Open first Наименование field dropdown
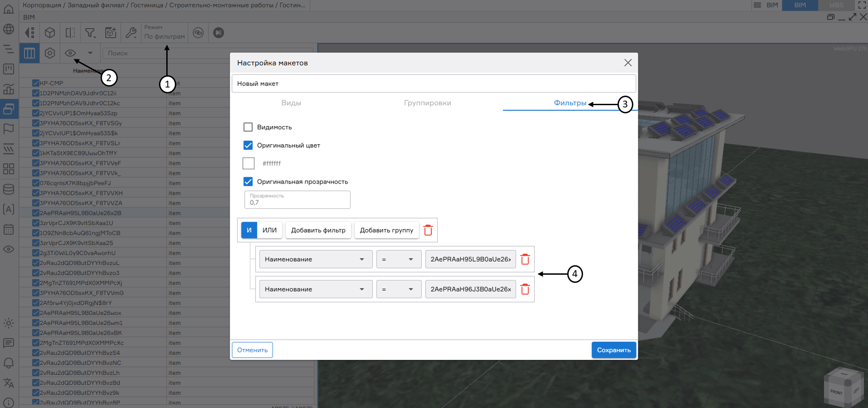 point(316,259)
